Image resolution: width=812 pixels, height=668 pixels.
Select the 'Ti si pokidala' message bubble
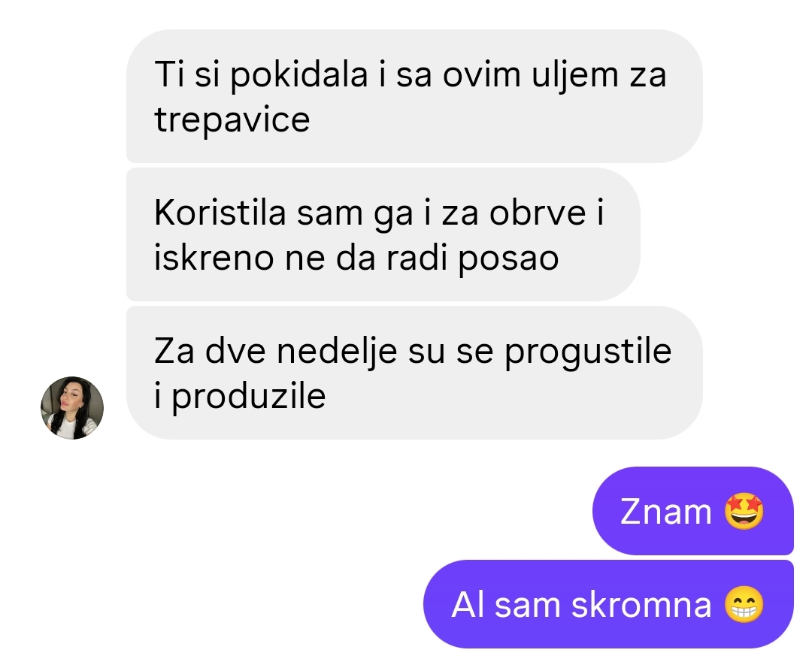point(414,96)
